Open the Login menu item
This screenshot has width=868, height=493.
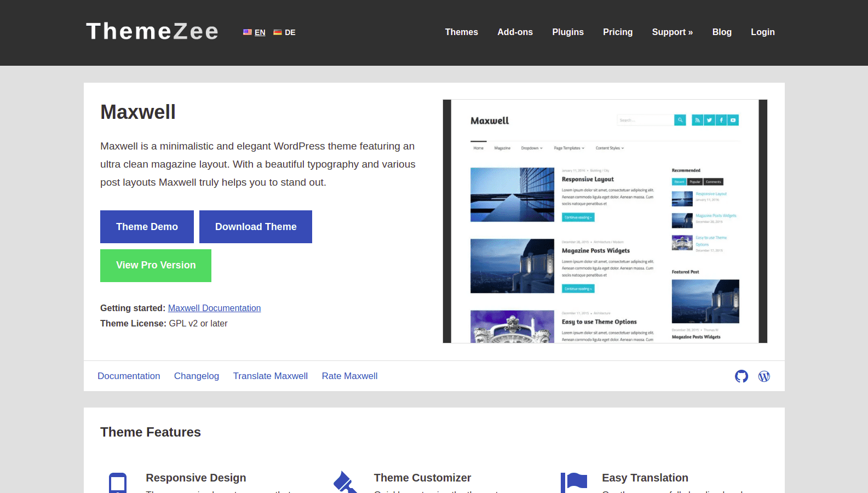pos(763,32)
